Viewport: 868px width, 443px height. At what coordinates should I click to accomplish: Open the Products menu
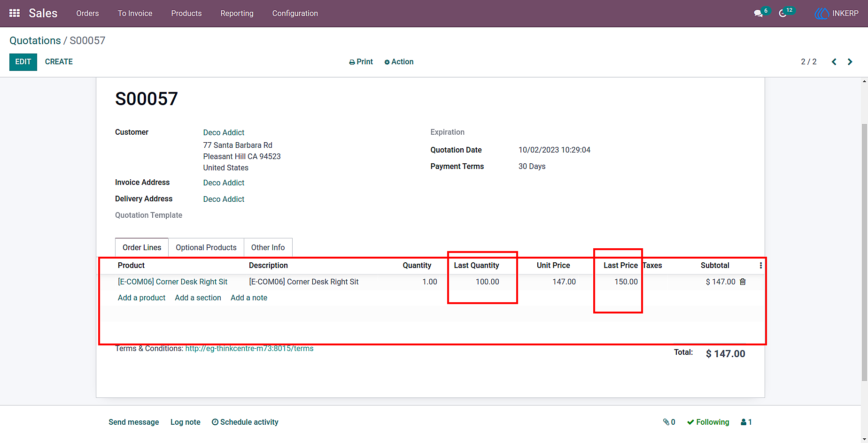click(x=186, y=13)
